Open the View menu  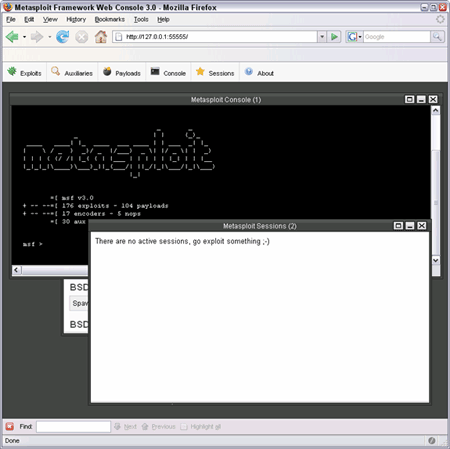coord(50,19)
